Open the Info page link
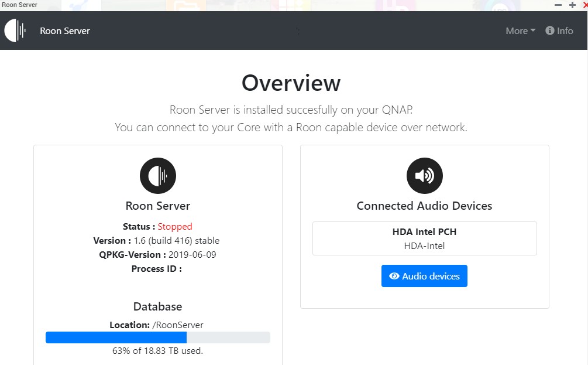Image resolution: width=588 pixels, height=365 pixels. click(559, 31)
